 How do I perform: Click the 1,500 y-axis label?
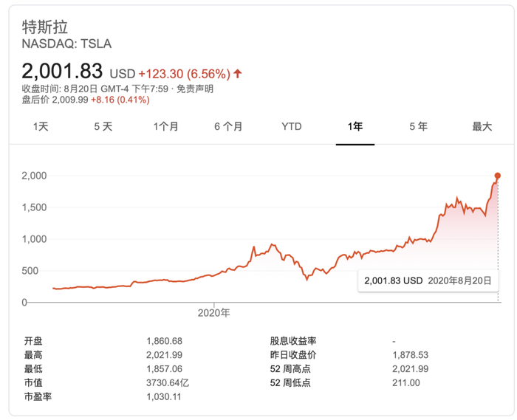coord(34,207)
